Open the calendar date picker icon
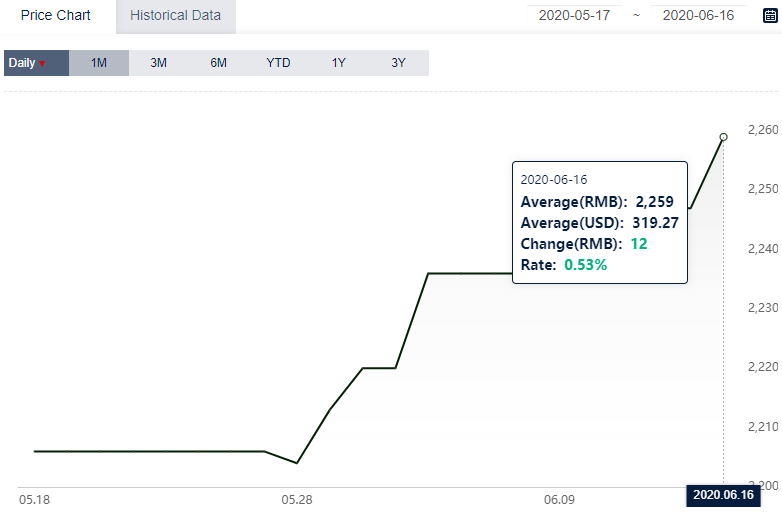Screen dimensions: 782x520 (x=770, y=15)
